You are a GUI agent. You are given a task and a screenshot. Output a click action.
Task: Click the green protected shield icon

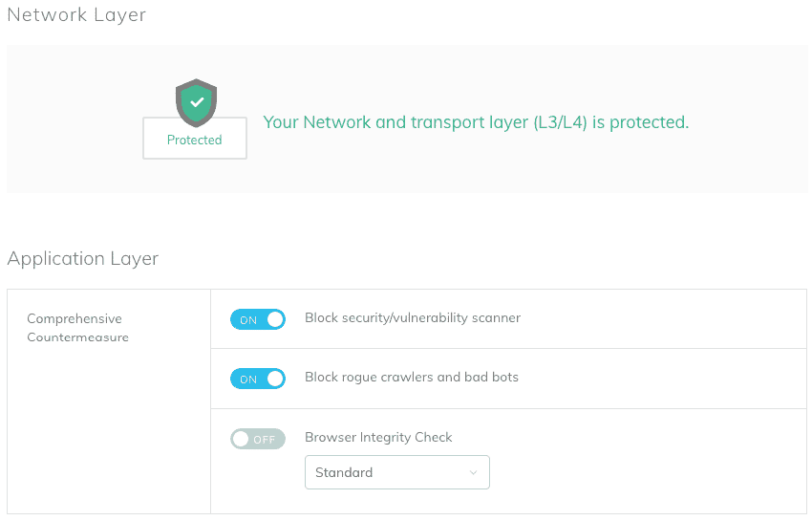(x=196, y=102)
